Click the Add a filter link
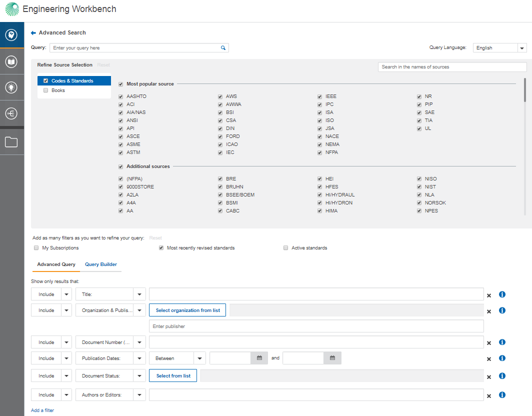This screenshot has width=532, height=416. [x=42, y=410]
